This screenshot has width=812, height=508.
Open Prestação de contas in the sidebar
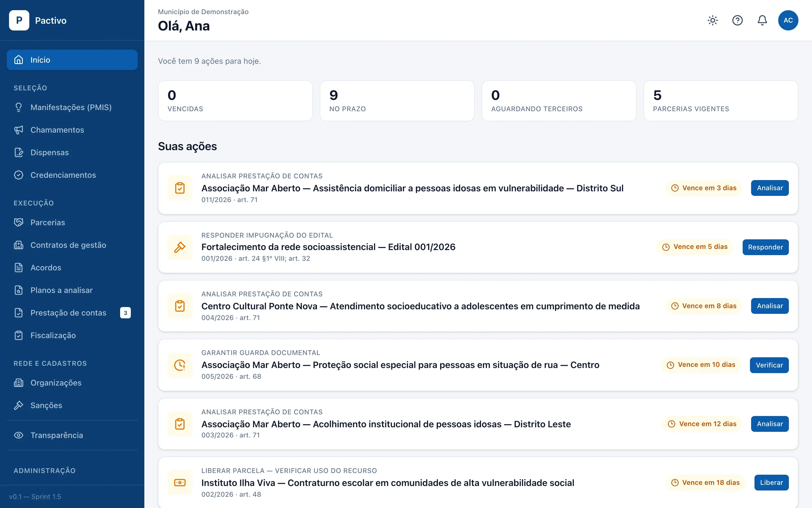(72, 313)
